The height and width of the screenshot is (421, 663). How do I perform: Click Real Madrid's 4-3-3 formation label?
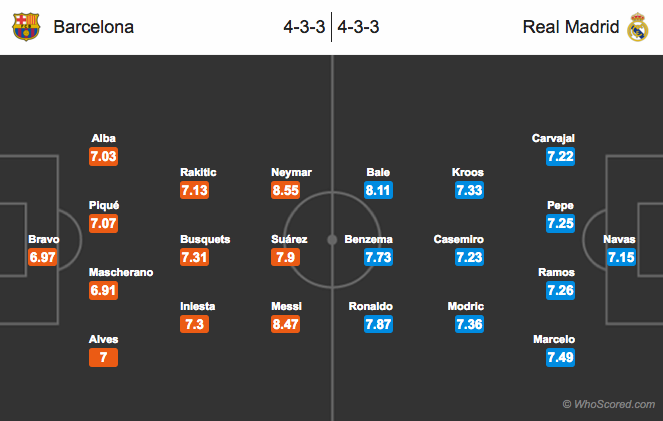[358, 27]
